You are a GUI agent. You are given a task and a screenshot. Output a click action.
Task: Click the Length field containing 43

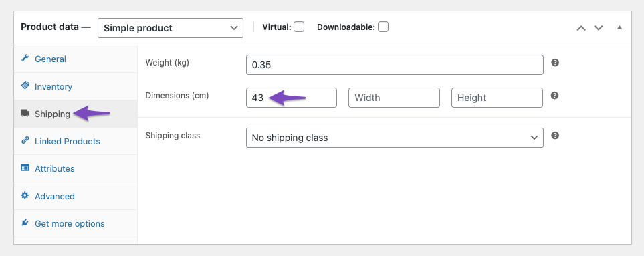click(x=292, y=98)
